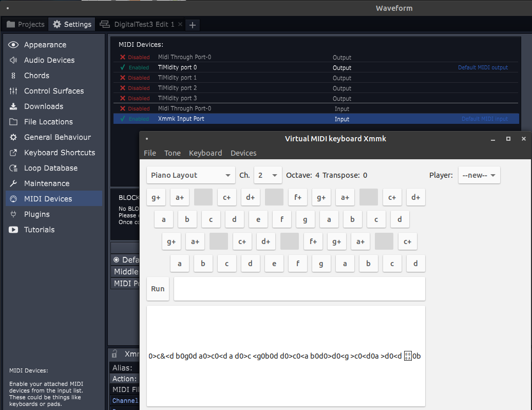This screenshot has width=532, height=410.
Task: Add a new tab with plus button
Action: pyautogui.click(x=193, y=25)
